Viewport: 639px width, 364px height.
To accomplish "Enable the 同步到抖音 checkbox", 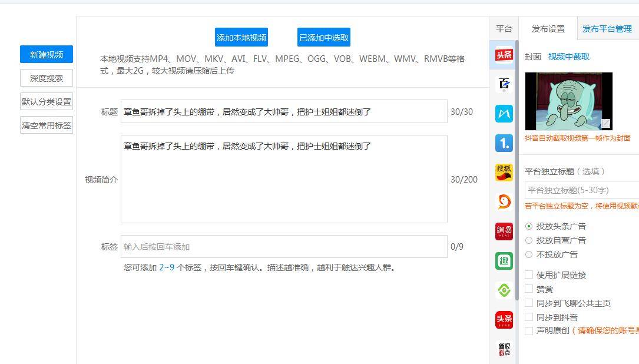I will (529, 317).
